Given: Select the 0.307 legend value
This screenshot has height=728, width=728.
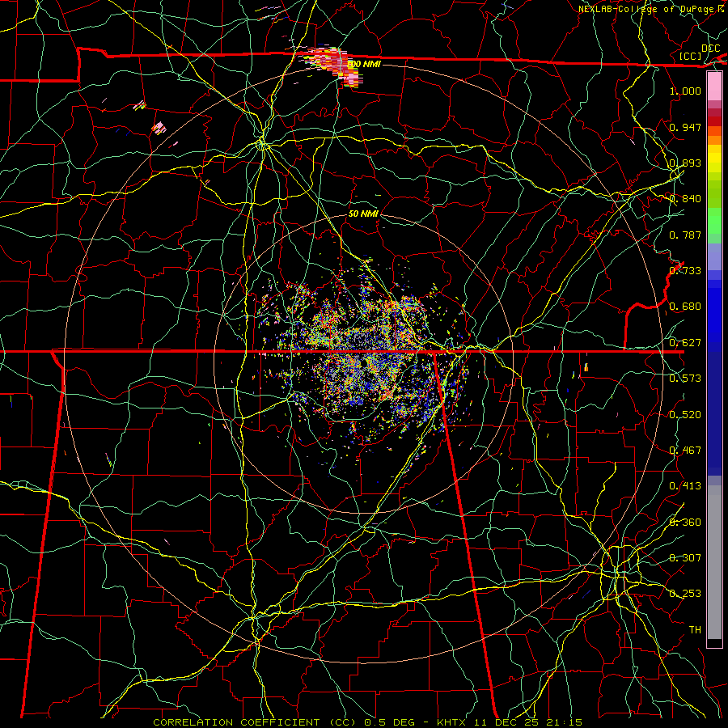Looking at the screenshot, I should pyautogui.click(x=685, y=557).
